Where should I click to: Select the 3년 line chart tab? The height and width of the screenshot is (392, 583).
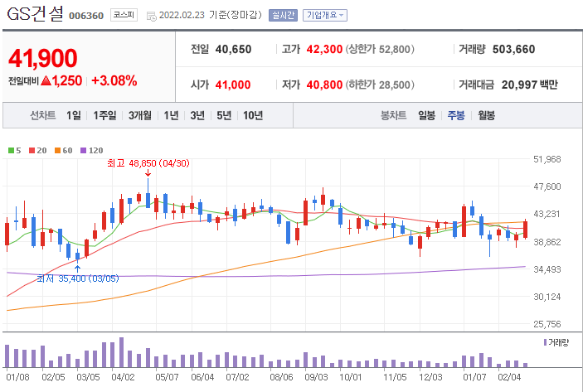pos(197,115)
